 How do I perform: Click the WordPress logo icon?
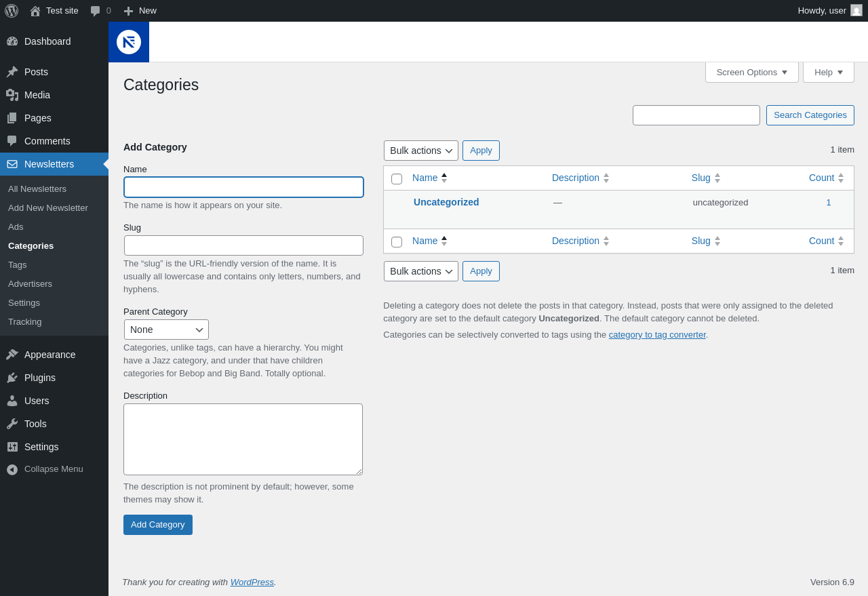click(12, 11)
